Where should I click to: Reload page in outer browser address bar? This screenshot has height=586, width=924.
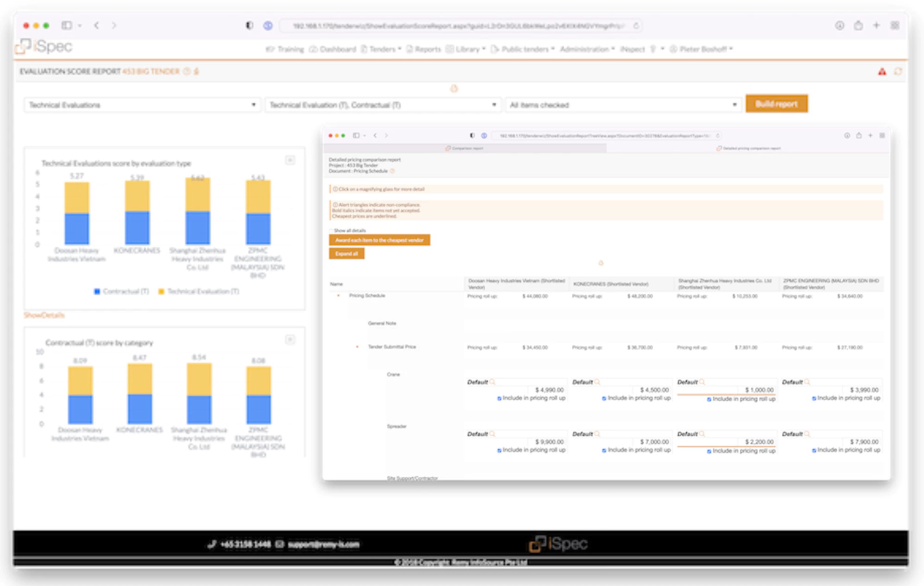(636, 26)
